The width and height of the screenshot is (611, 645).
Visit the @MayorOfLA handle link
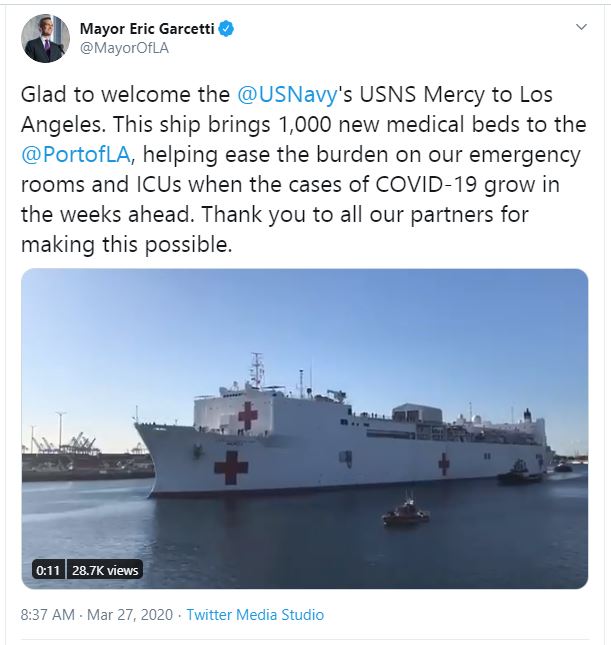tap(124, 48)
